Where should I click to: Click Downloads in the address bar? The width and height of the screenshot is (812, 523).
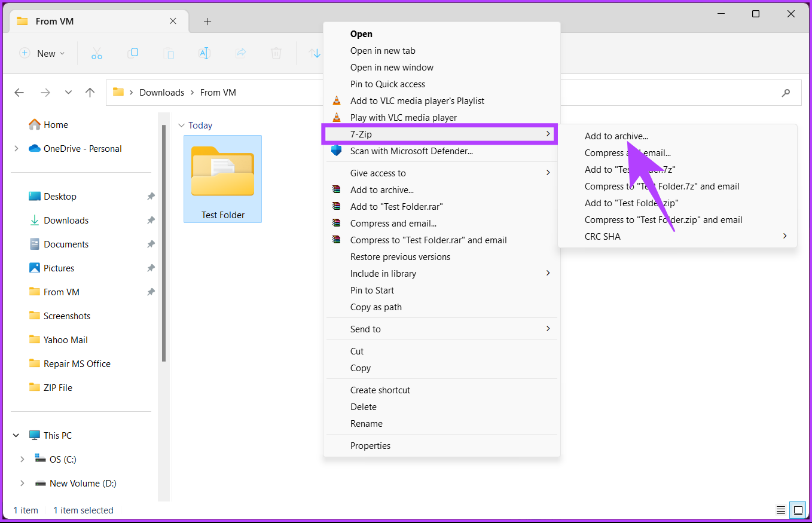point(161,93)
